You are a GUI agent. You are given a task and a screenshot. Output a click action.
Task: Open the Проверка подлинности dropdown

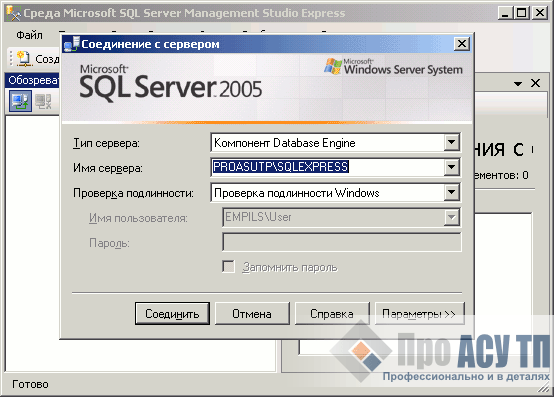[x=451, y=192]
